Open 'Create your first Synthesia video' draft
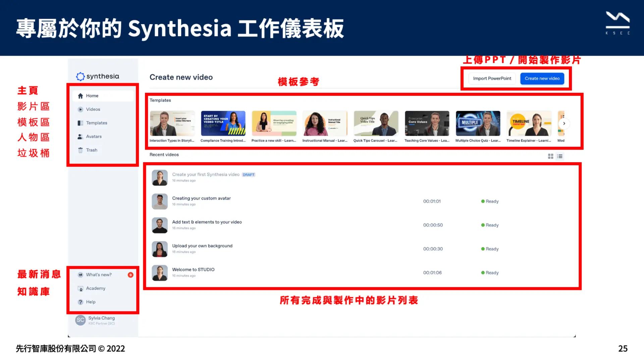The height and width of the screenshot is (362, 644). (206, 175)
